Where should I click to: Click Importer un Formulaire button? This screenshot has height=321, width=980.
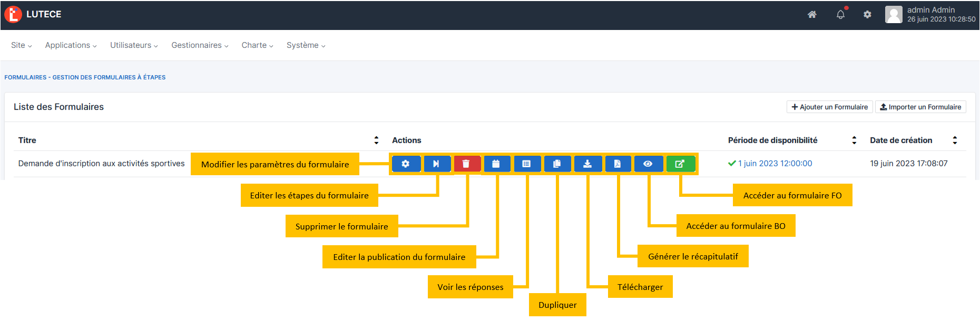920,107
